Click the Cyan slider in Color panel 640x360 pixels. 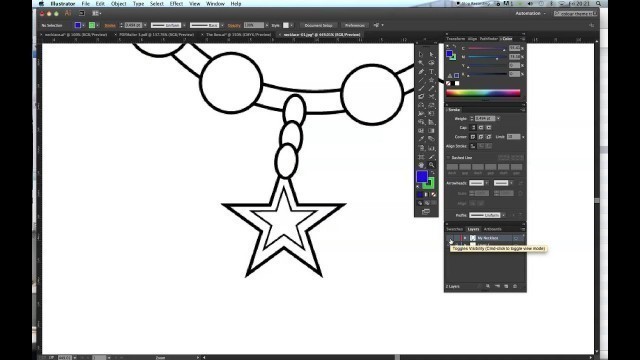[488, 49]
